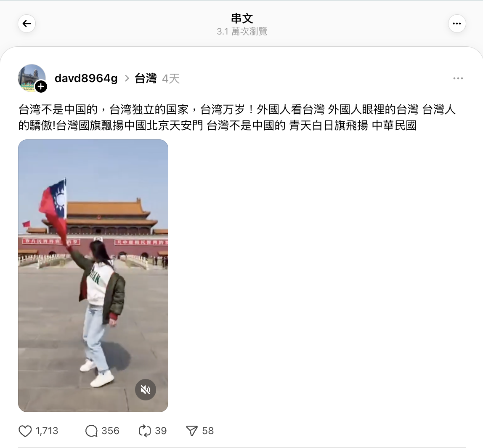View the 1,713 likes count

pyautogui.click(x=47, y=431)
